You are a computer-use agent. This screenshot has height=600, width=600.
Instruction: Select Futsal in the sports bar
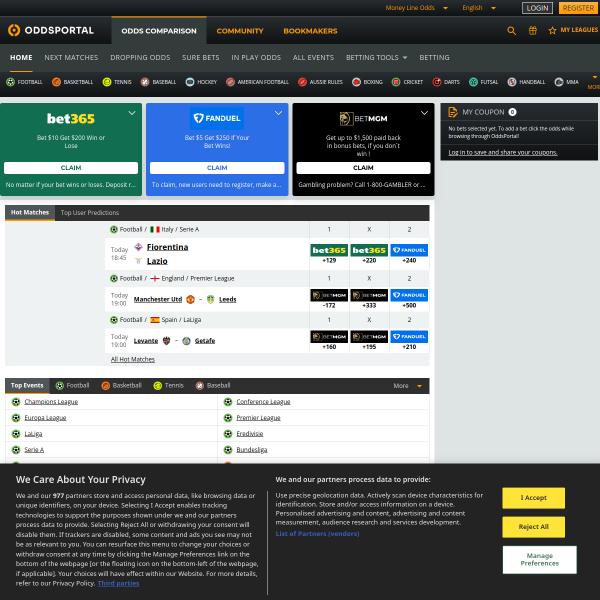point(484,82)
